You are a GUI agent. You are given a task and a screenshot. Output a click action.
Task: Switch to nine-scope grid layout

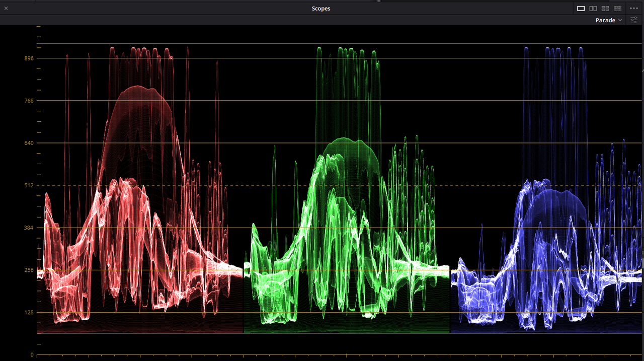pyautogui.click(x=618, y=9)
